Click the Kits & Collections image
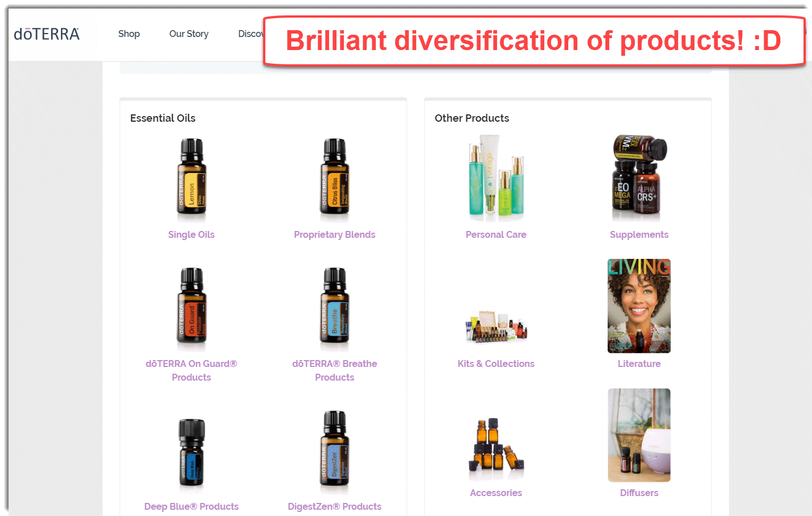The image size is (812, 516). [497, 327]
